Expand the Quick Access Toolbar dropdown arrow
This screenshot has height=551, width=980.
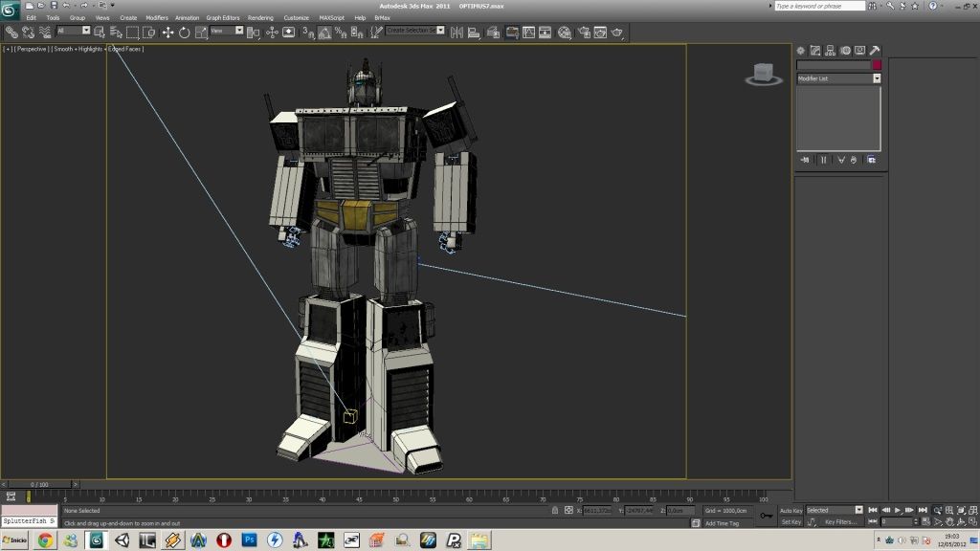tap(113, 6)
